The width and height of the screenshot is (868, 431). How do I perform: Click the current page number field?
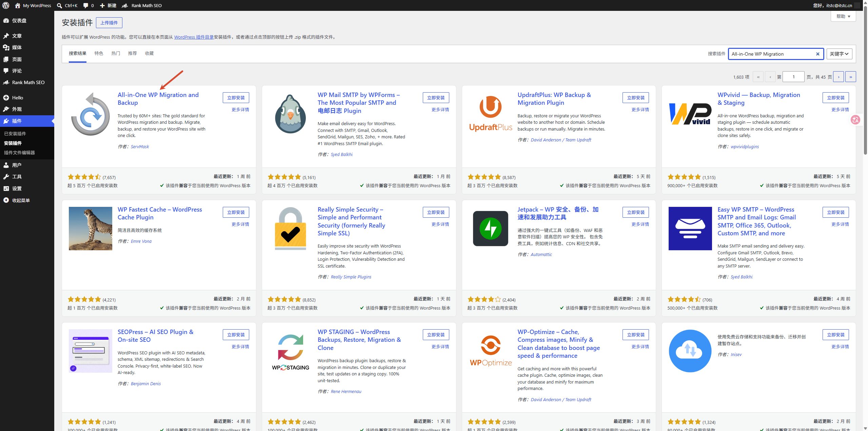pyautogui.click(x=793, y=77)
